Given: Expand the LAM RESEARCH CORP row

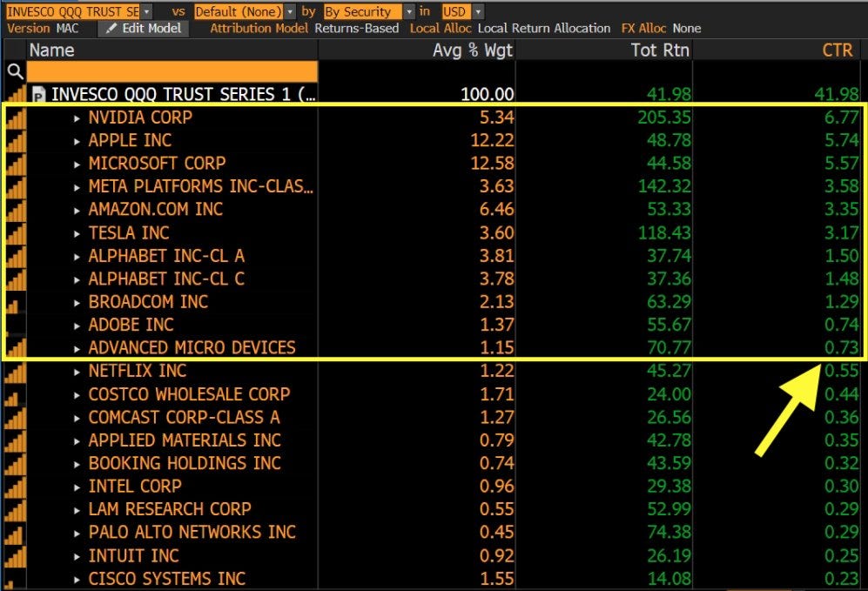Looking at the screenshot, I should 77,510.
